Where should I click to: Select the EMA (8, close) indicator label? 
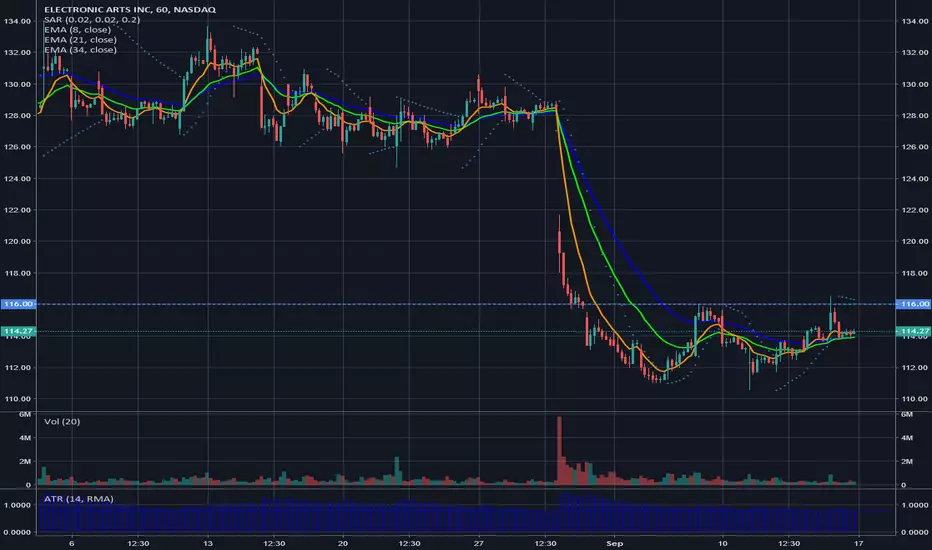(x=77, y=30)
